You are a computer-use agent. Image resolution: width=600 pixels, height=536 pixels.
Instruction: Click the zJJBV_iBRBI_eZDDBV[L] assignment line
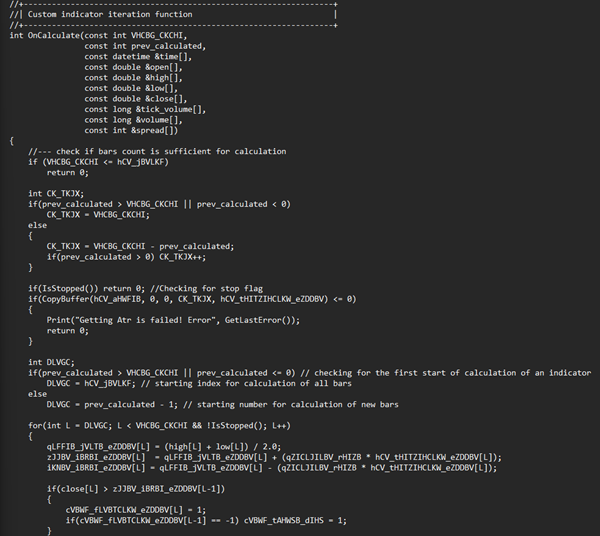pyautogui.click(x=274, y=457)
